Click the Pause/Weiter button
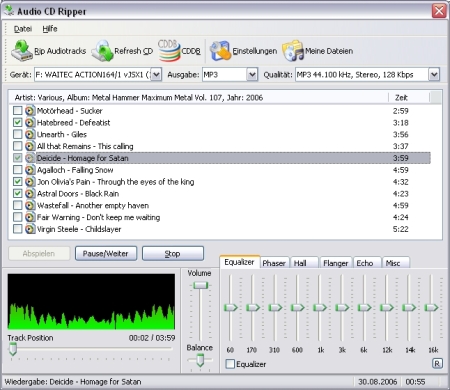The height and width of the screenshot is (390, 450). coord(106,254)
